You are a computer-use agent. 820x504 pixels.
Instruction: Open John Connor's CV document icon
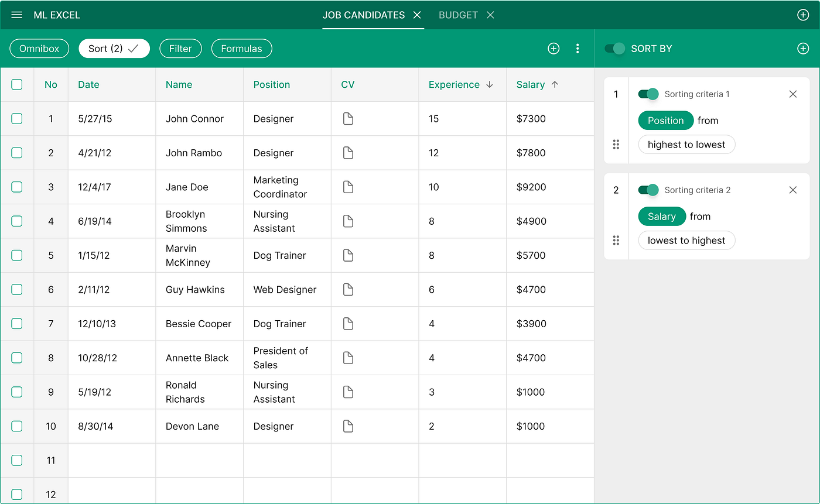[348, 118]
